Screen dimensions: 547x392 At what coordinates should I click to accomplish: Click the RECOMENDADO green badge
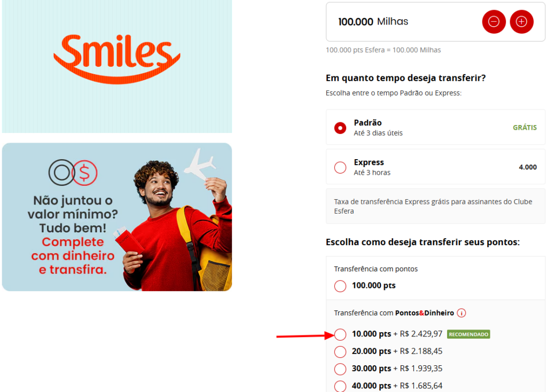click(x=468, y=334)
